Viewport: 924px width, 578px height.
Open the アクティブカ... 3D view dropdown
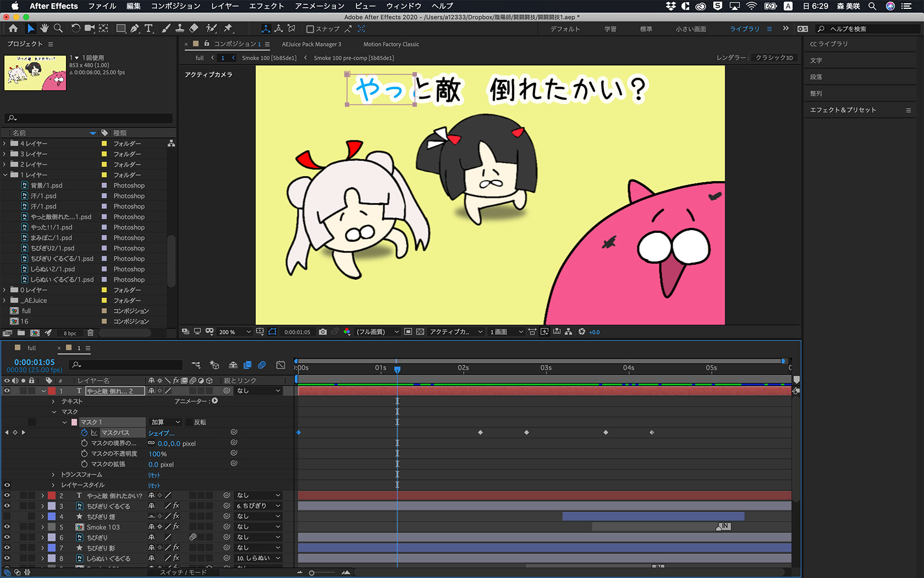click(456, 332)
